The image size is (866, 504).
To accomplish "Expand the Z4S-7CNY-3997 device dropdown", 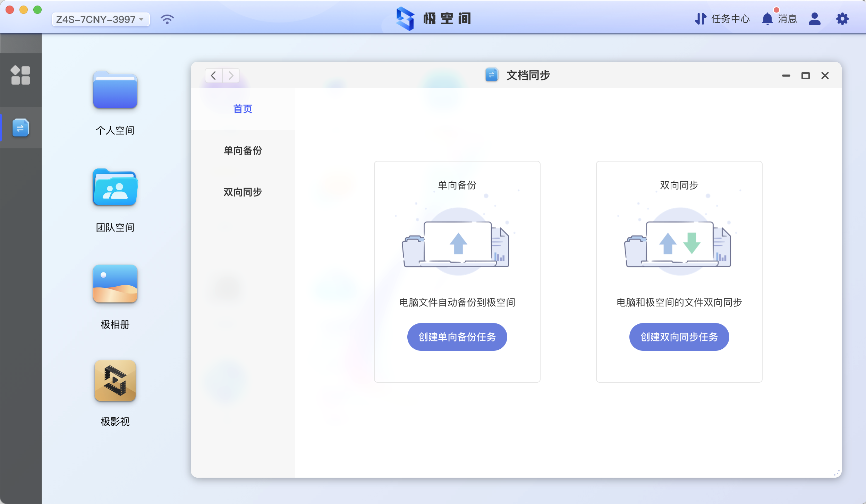I will coord(101,19).
